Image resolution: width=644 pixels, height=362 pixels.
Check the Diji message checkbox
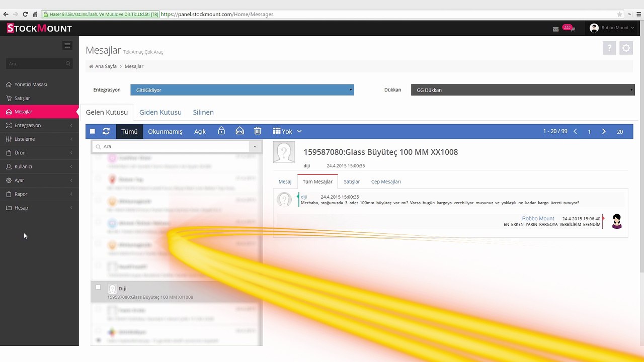click(x=98, y=288)
